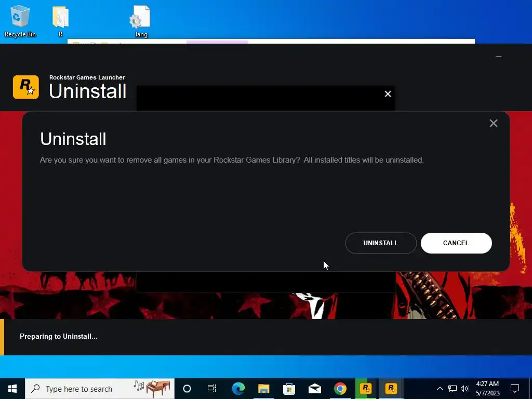The image size is (532, 399).
Task: Click the 'Are you sure you want to remove' message
Action: [232, 160]
